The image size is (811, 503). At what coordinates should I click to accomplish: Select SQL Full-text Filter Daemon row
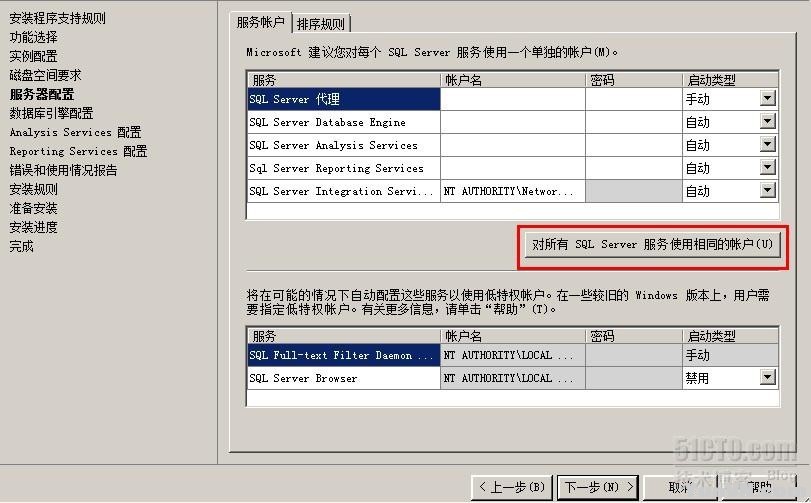coord(343,355)
